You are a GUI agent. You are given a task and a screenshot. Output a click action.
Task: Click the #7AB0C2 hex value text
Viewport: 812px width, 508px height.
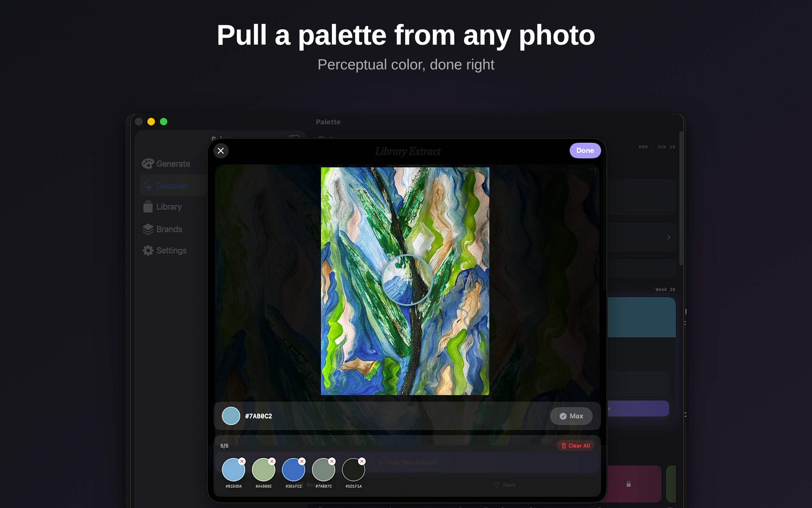click(258, 416)
